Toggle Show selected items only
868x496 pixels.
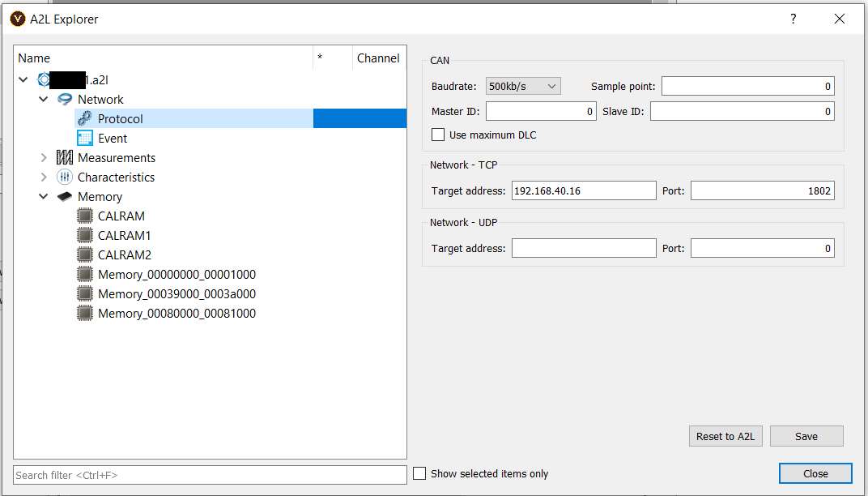click(x=419, y=473)
